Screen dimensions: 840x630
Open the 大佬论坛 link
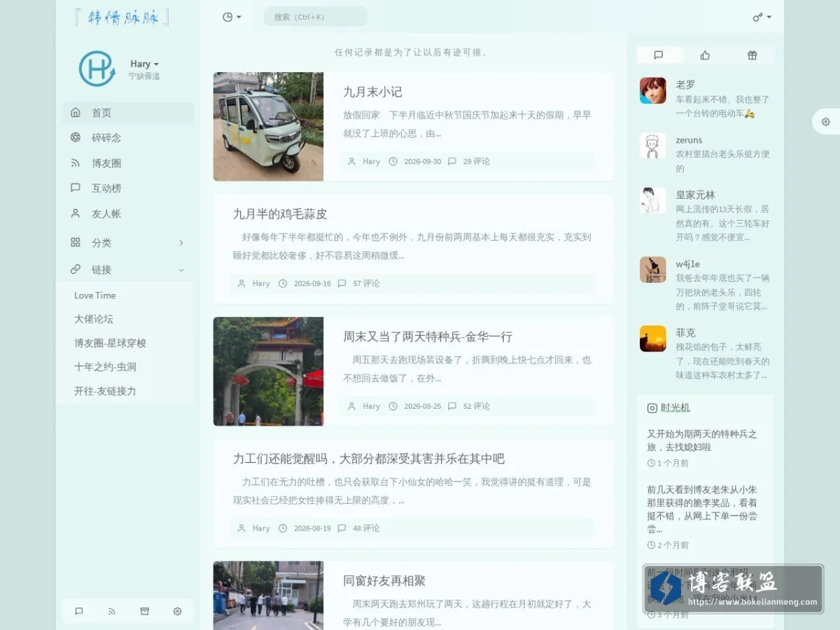tap(94, 319)
